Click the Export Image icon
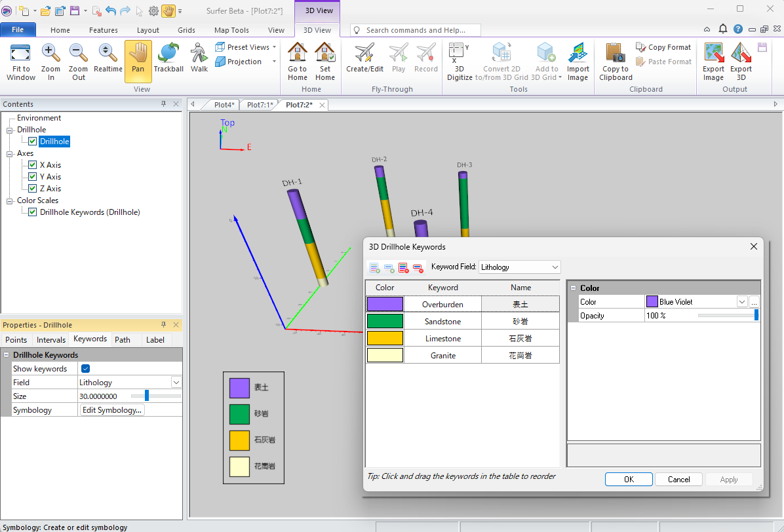This screenshot has width=784, height=532. point(713,62)
